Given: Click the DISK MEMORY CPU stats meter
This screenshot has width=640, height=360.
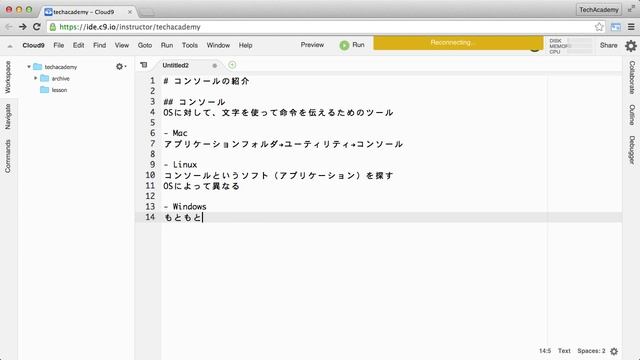Looking at the screenshot, I should tap(570, 46).
